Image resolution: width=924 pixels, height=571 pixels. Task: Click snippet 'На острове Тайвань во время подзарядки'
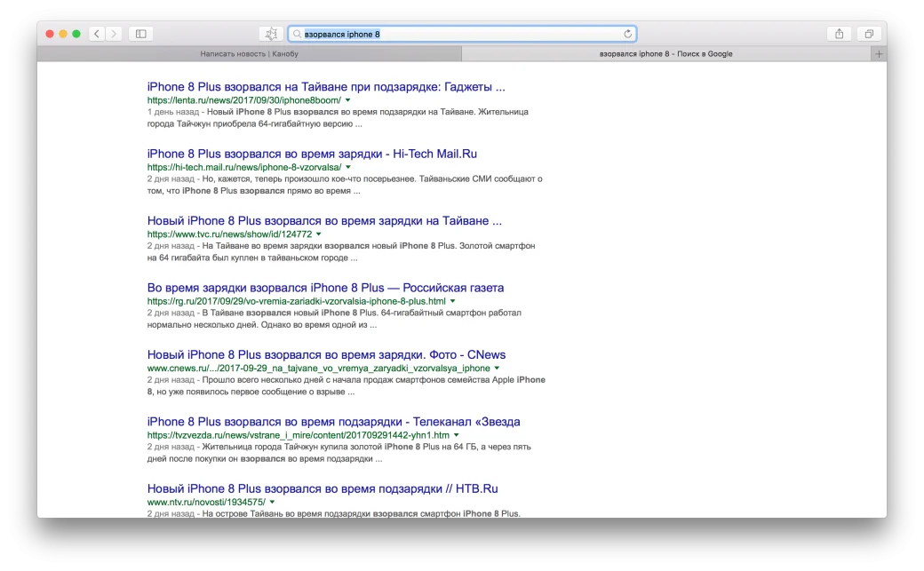coord(333,514)
